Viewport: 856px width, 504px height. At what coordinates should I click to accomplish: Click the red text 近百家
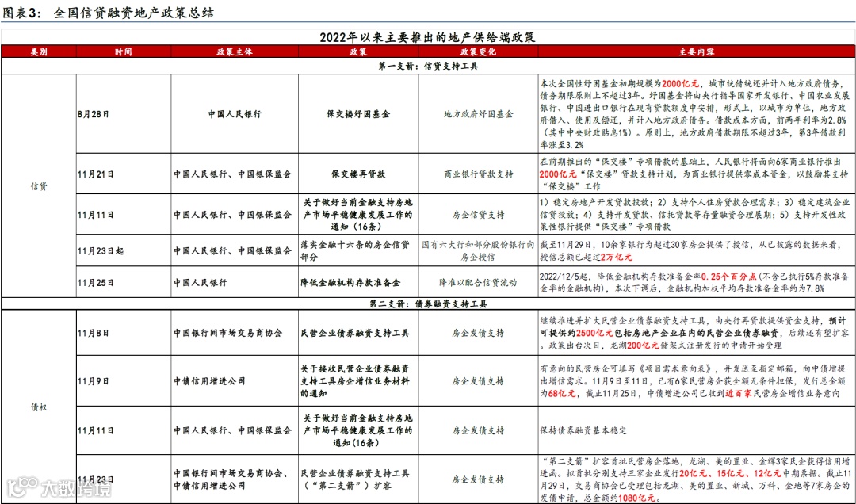pos(739,393)
